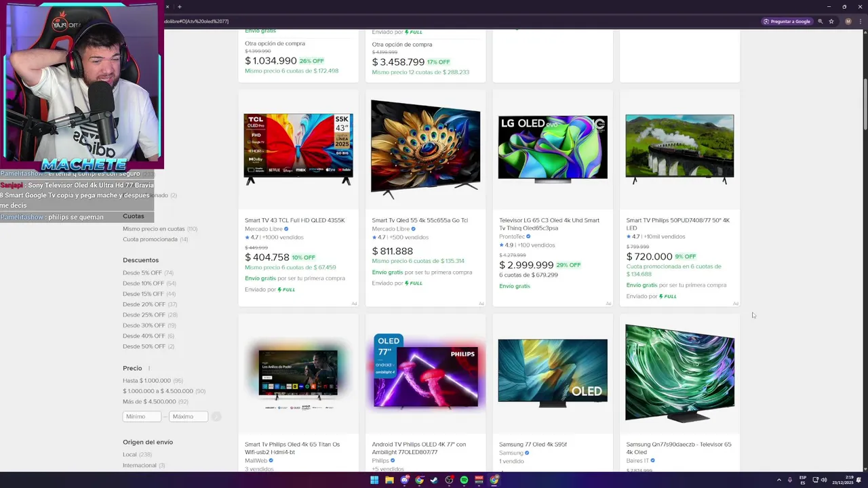Click the $ 2.999.999 price

526,265
